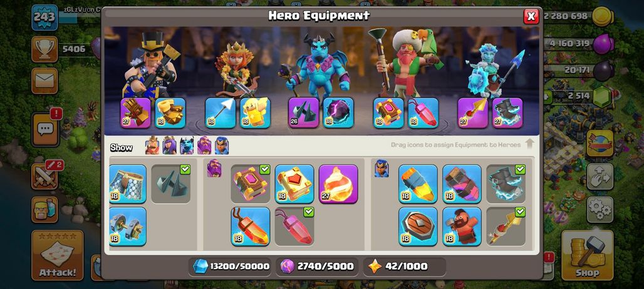This screenshot has height=289, width=644.
Task: Pick the Metal Pants equipment
Action: click(128, 184)
